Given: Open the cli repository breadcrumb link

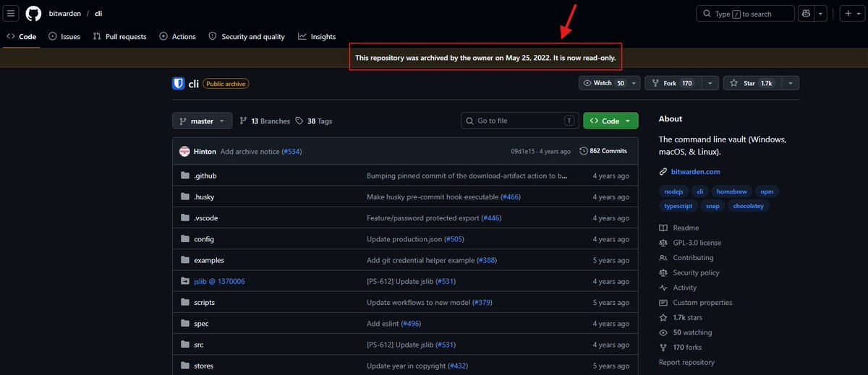Looking at the screenshot, I should [99, 14].
